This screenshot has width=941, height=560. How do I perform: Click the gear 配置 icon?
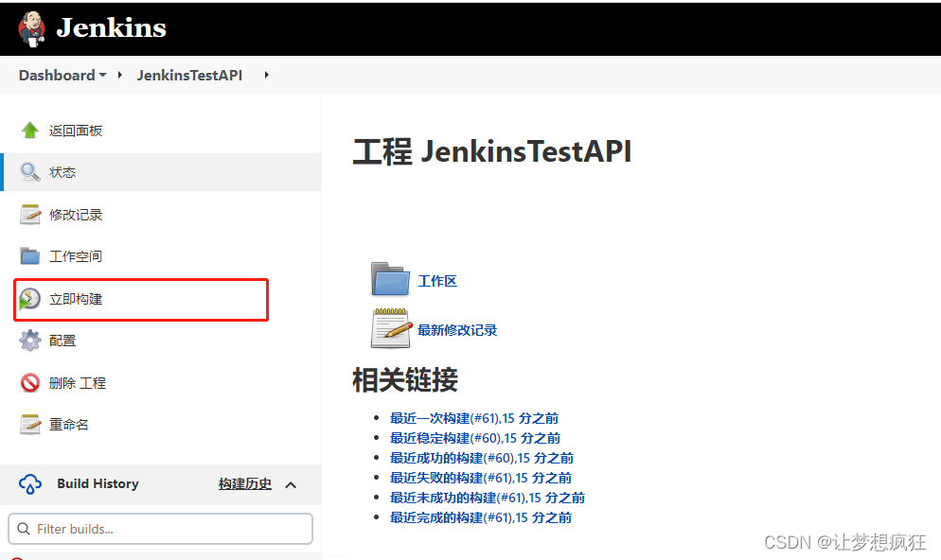click(x=30, y=341)
